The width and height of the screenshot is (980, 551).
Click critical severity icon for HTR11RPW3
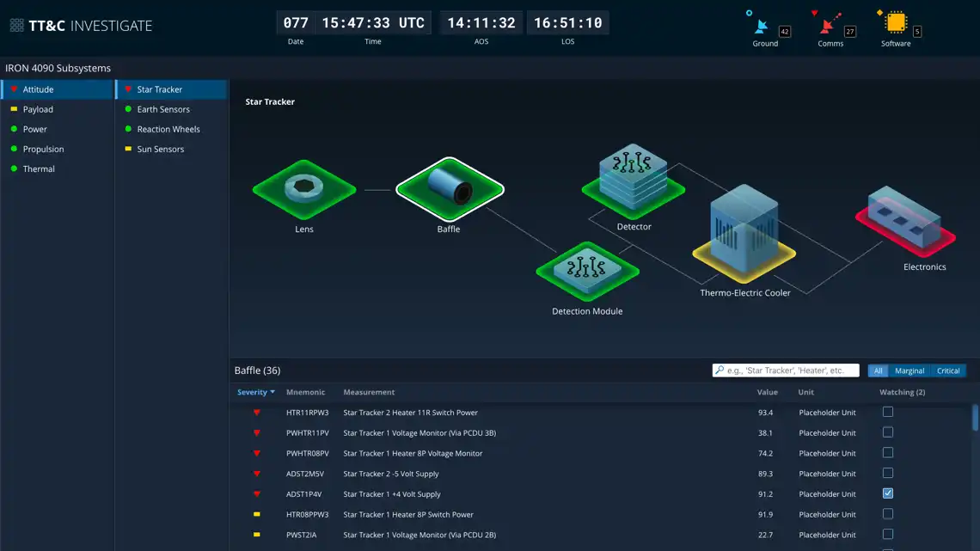(x=257, y=413)
